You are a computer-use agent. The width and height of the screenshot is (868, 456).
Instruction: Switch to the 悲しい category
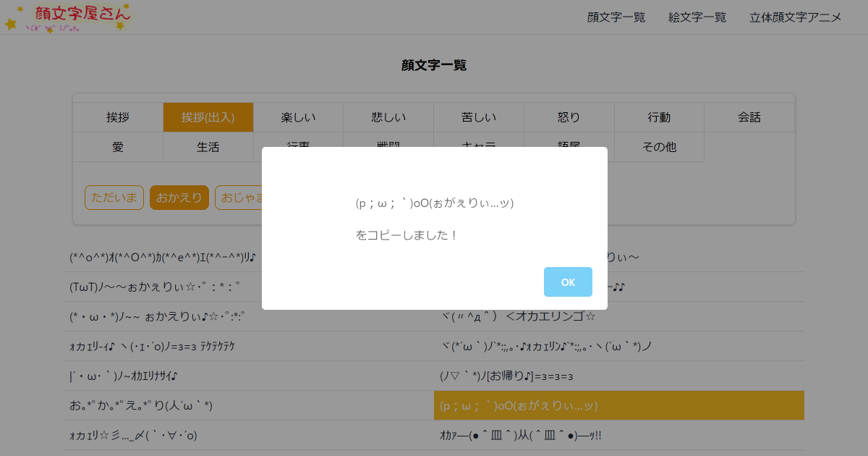pyautogui.click(x=388, y=117)
